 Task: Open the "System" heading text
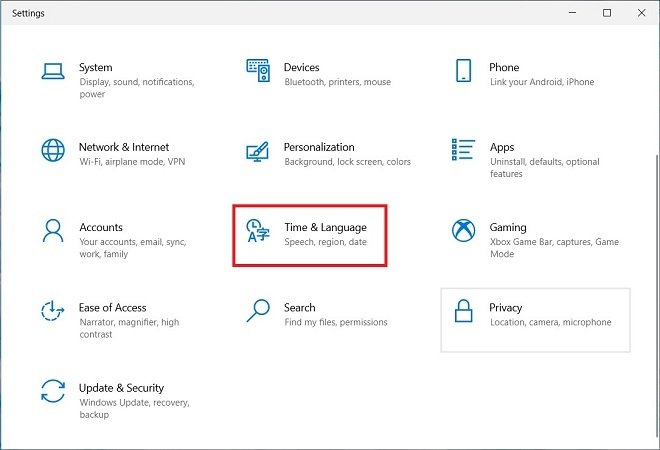(96, 67)
